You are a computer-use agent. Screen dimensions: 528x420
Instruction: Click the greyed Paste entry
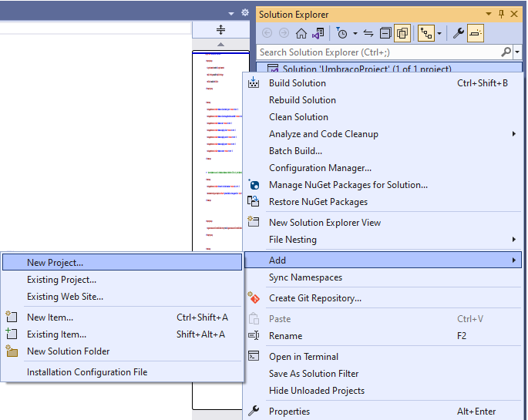tap(384, 319)
